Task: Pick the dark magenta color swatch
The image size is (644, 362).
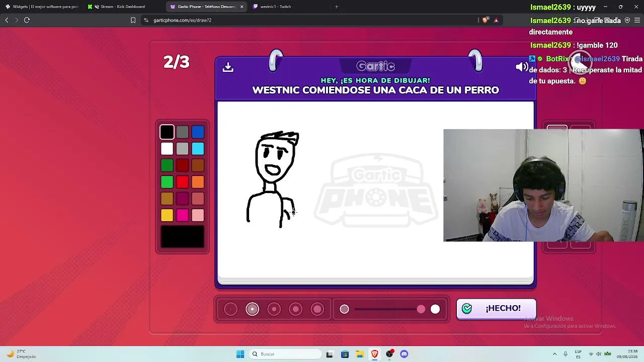Action: [x=183, y=199]
